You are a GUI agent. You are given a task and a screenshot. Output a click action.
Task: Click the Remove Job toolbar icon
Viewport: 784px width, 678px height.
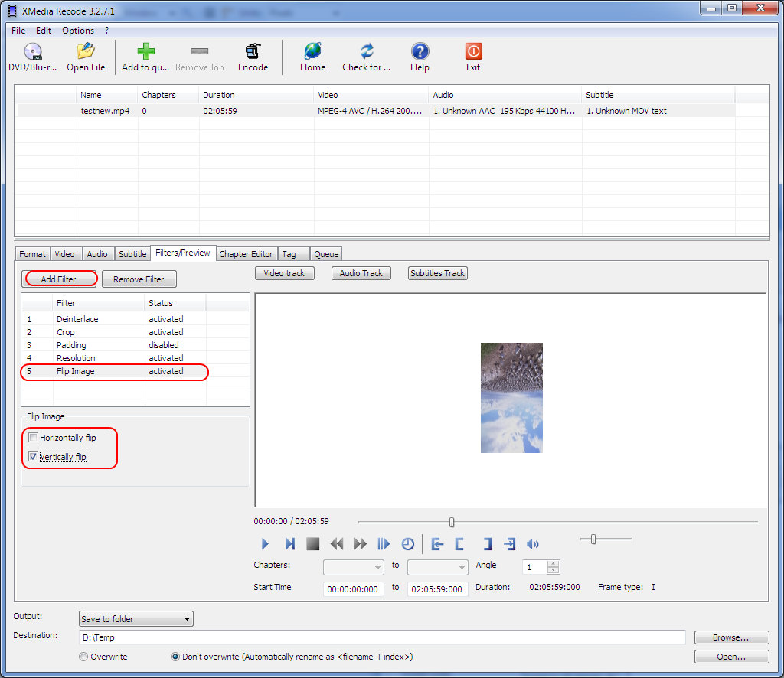coord(200,51)
